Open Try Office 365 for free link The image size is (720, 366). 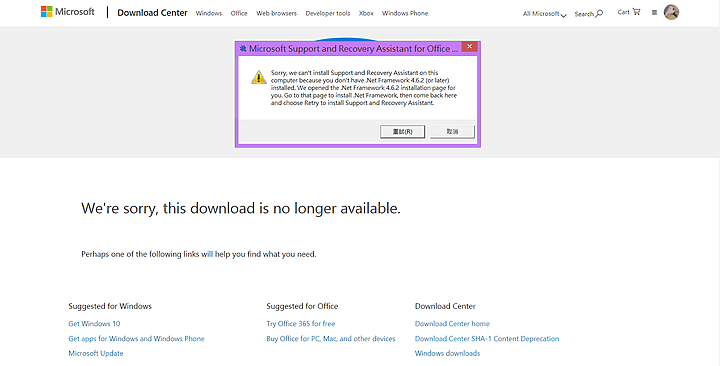(x=301, y=324)
